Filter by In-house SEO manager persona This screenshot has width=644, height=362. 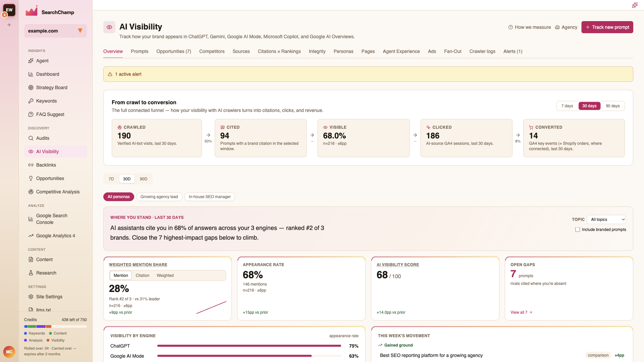tap(210, 197)
